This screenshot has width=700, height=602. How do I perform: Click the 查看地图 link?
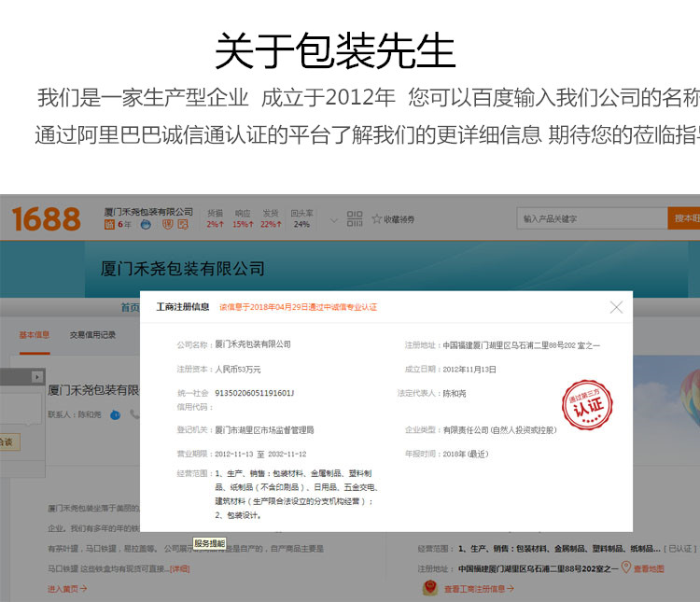coord(649,569)
